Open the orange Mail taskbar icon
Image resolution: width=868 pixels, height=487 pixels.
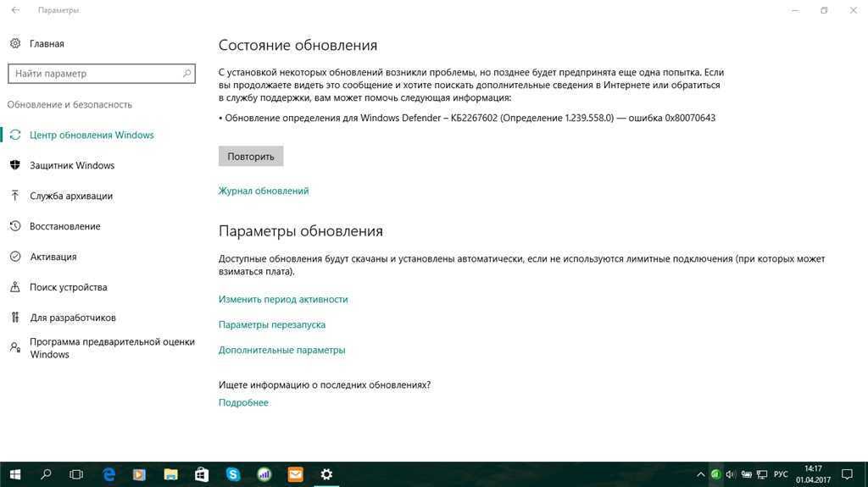(x=296, y=474)
